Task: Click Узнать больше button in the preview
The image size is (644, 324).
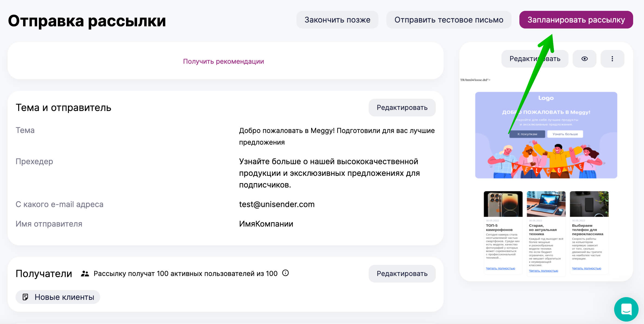Action: [x=566, y=134]
